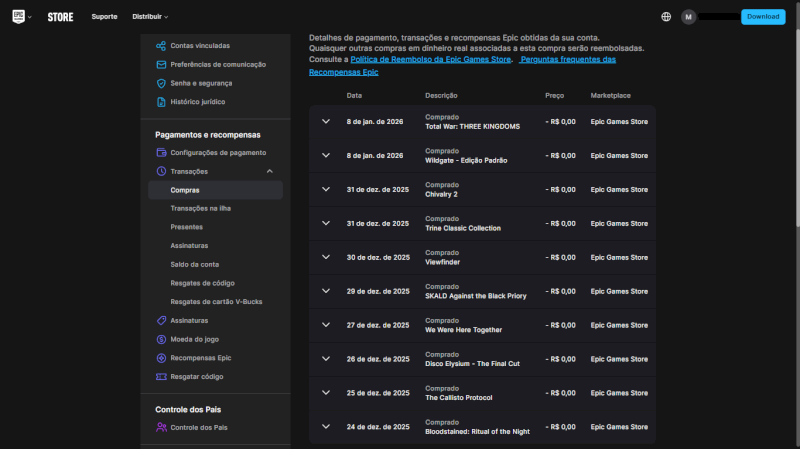Screen dimensions: 800x449
Task: Select Transações na ilha submenu item
Action: [201, 208]
